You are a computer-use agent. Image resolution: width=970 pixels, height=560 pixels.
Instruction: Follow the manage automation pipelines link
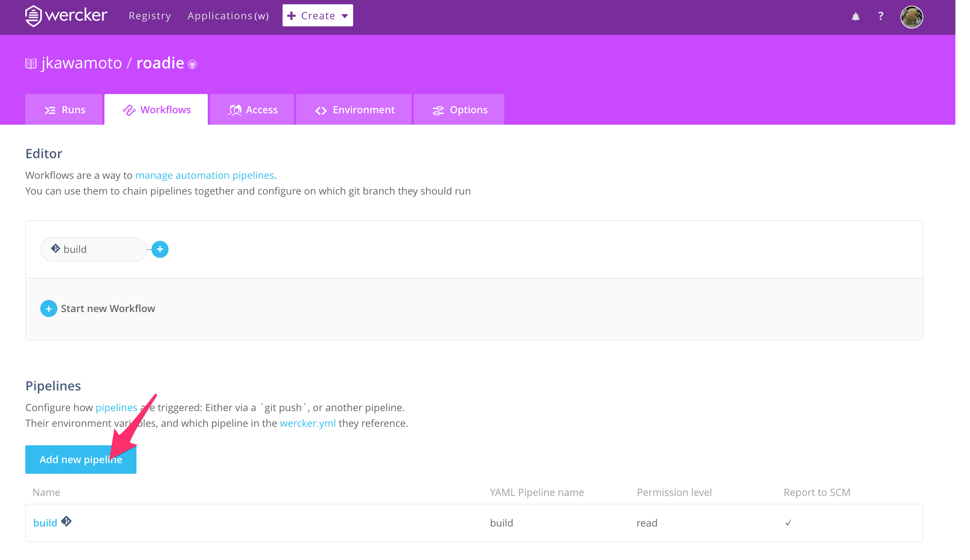(x=205, y=175)
